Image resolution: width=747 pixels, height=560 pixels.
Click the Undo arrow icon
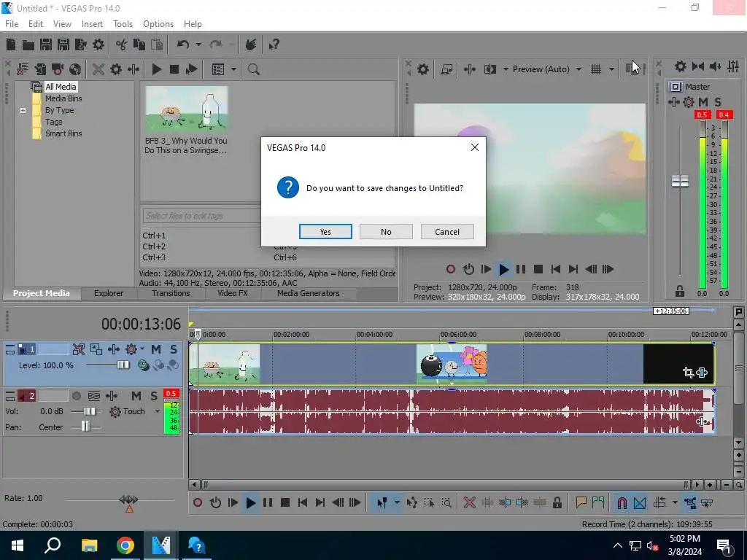click(x=182, y=44)
